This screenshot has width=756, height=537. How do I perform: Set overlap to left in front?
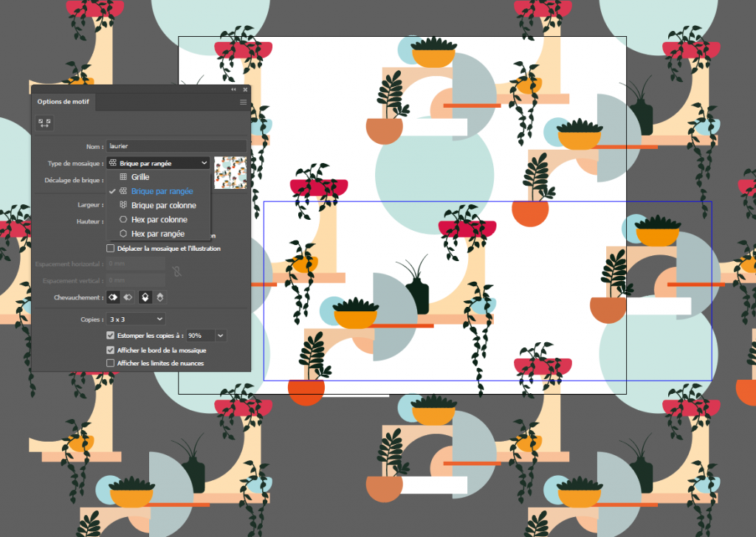[113, 297]
